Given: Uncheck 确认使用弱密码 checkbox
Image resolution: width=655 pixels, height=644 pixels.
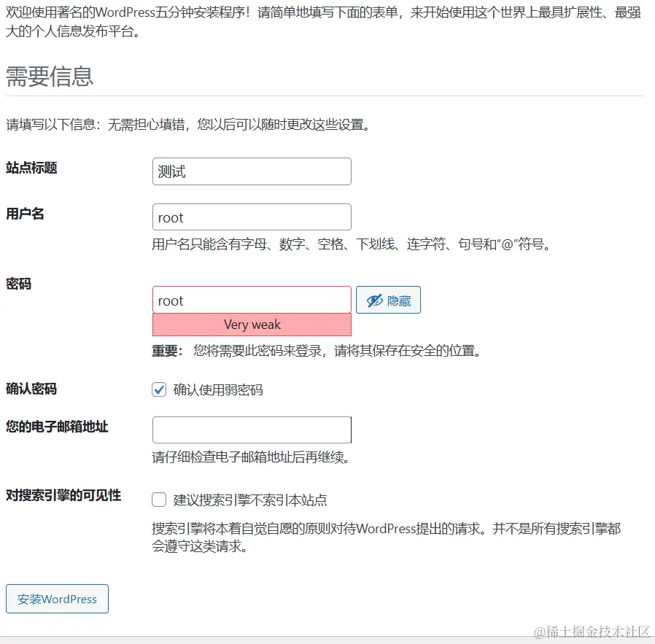Looking at the screenshot, I should tap(159, 389).
